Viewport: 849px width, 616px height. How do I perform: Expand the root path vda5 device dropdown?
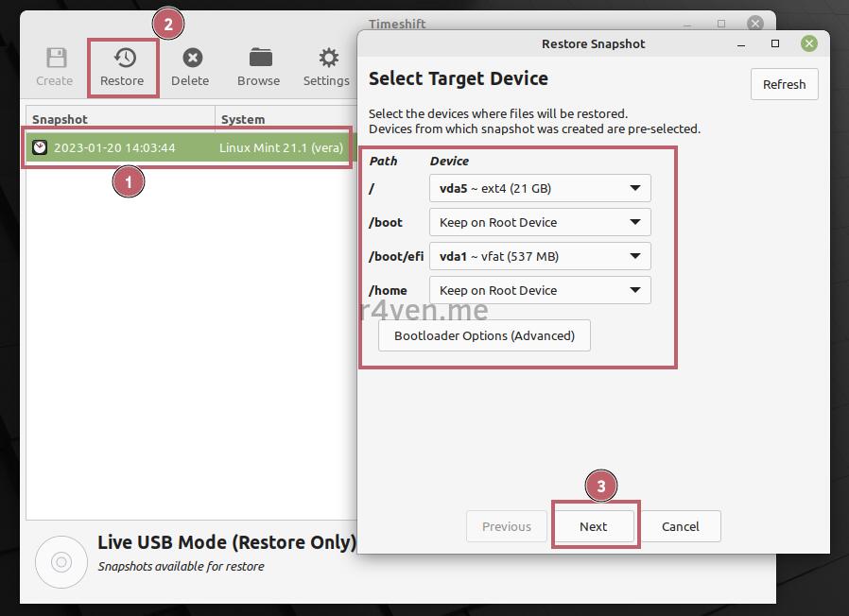coord(540,188)
